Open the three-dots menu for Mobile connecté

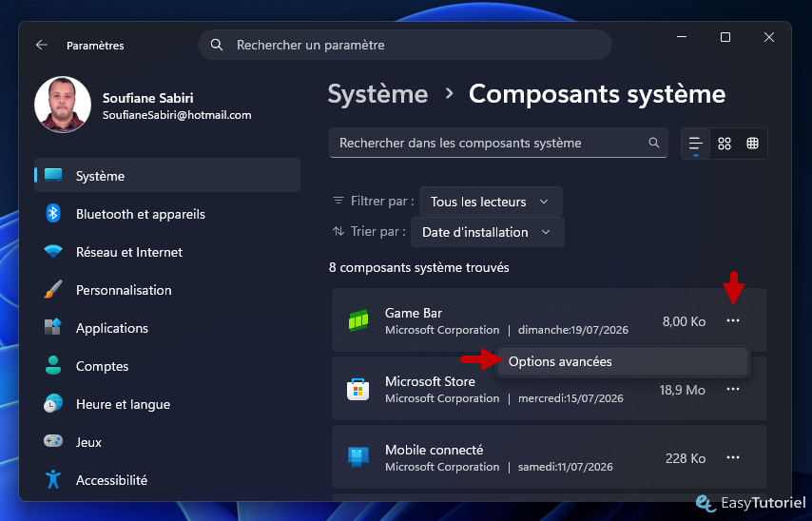pos(732,457)
